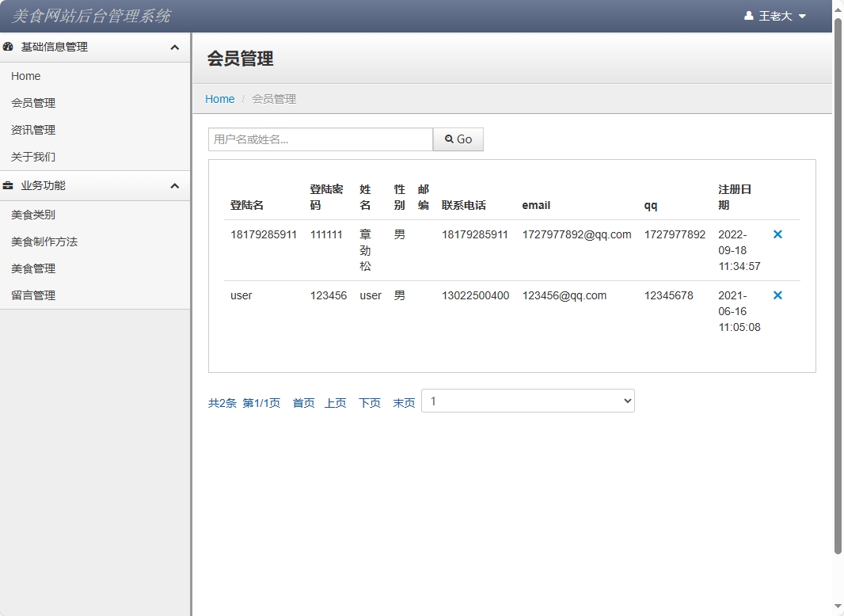Viewport: 844px width, 616px height.
Task: Click the briefcase icon beside 业务功能
Action: click(x=9, y=186)
